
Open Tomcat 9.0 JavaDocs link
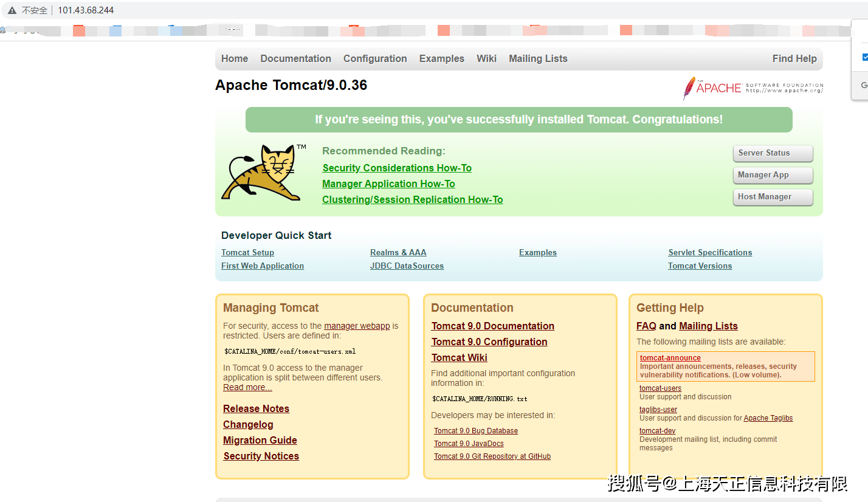(469, 444)
